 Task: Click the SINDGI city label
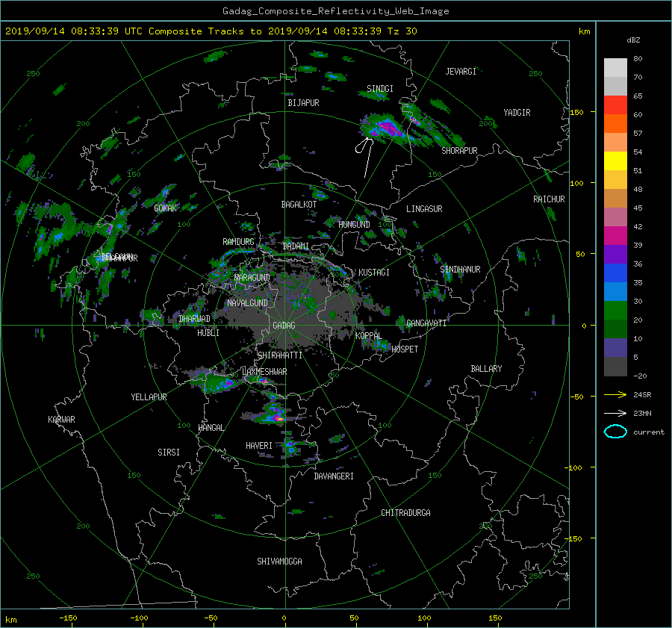tap(380, 89)
